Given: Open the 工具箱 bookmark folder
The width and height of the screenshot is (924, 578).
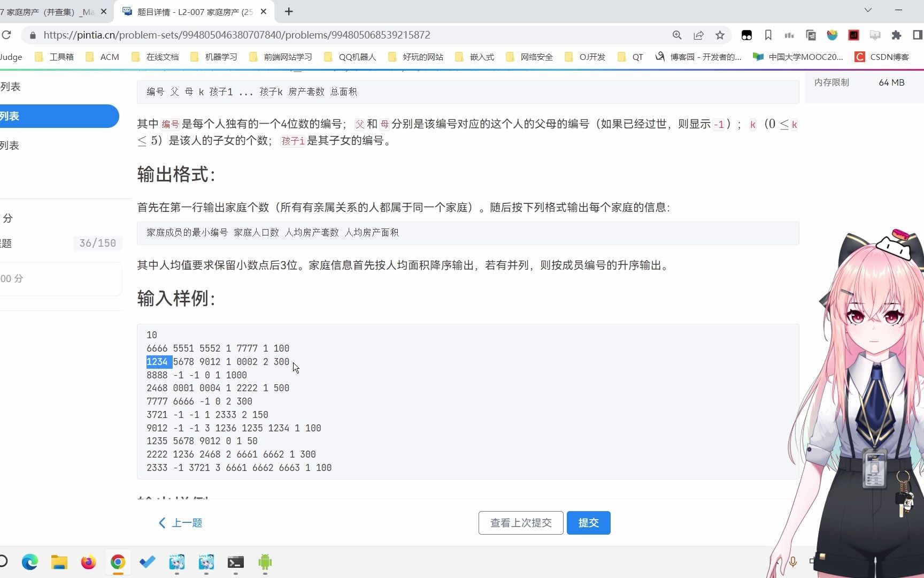Looking at the screenshot, I should point(55,57).
